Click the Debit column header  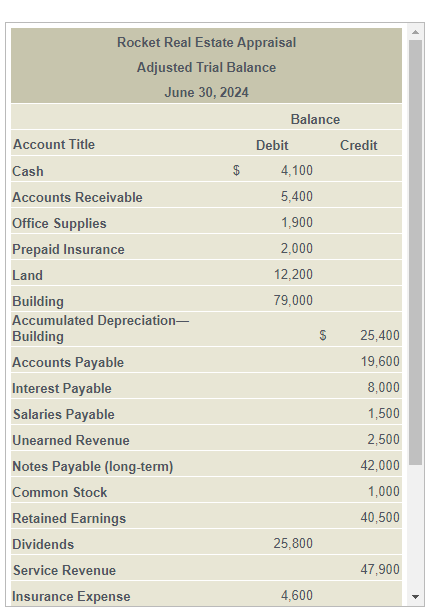[272, 145]
